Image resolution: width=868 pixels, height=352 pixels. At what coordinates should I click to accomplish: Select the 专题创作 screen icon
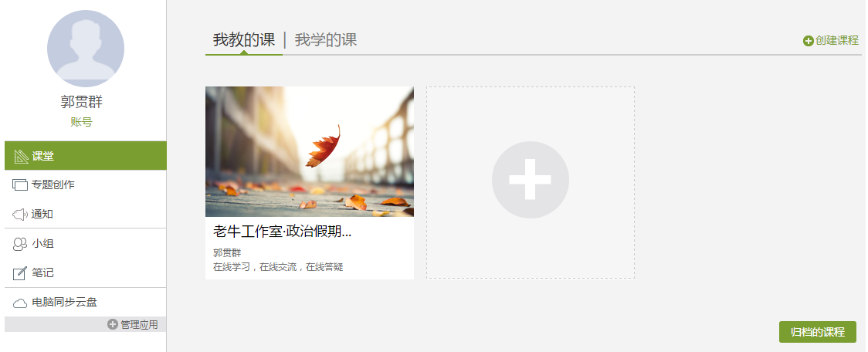coord(20,184)
